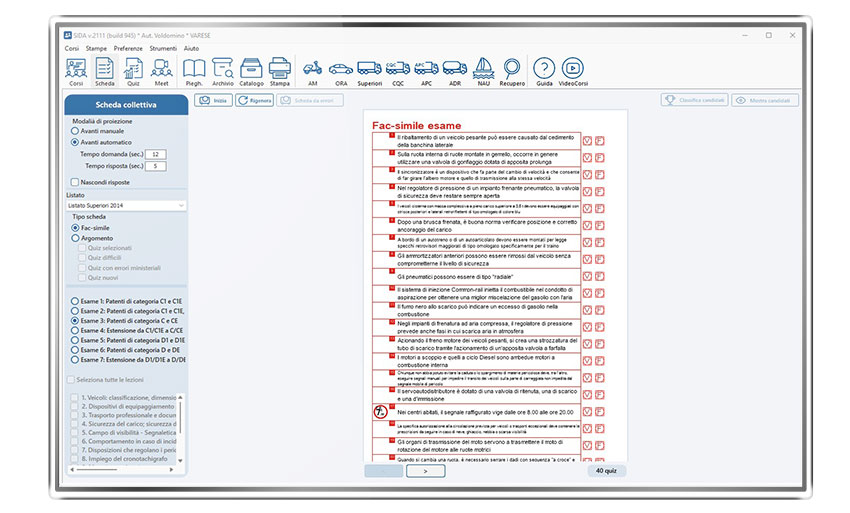The width and height of the screenshot is (850, 513).
Task: Select Argomento as tipo scheda
Action: pos(75,239)
